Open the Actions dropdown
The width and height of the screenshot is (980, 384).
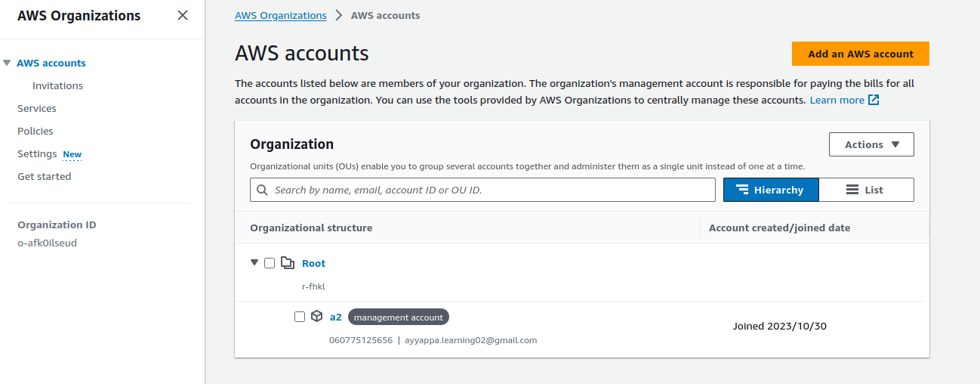871,144
